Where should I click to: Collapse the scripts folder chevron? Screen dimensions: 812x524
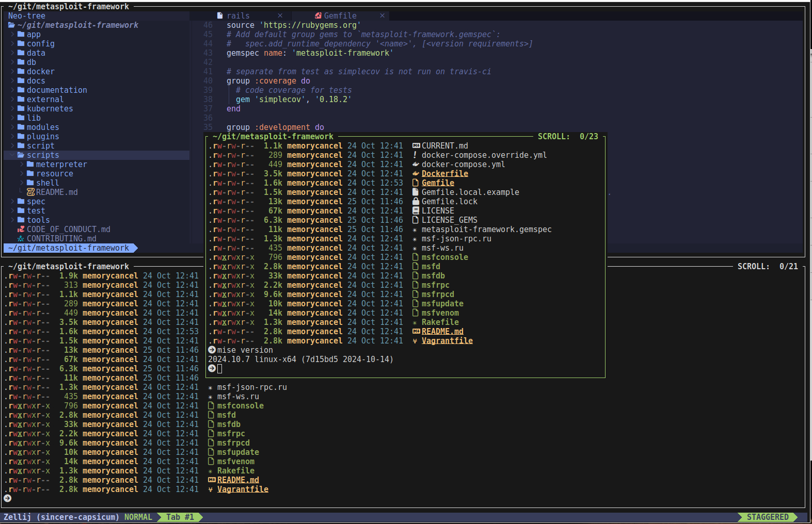(13, 155)
